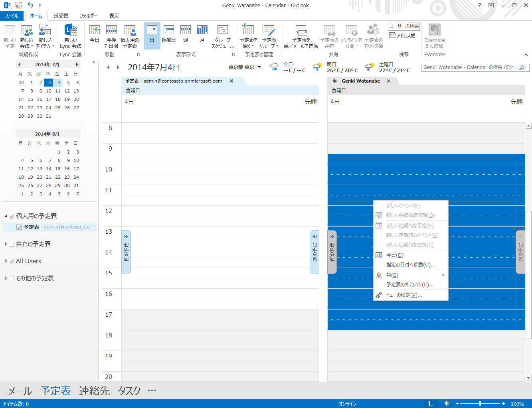
Task: Go to the previous month in the mini calendar
Action: (20, 65)
